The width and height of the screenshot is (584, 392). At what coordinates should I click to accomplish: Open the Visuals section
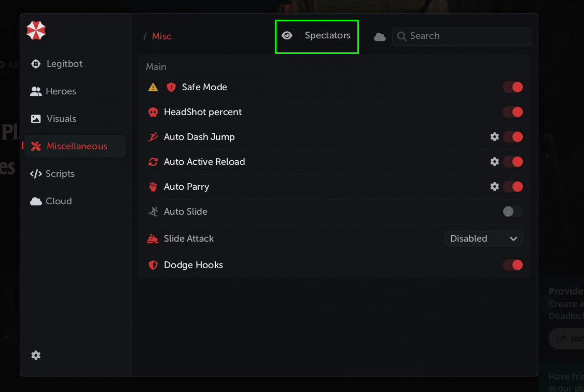[x=61, y=119]
